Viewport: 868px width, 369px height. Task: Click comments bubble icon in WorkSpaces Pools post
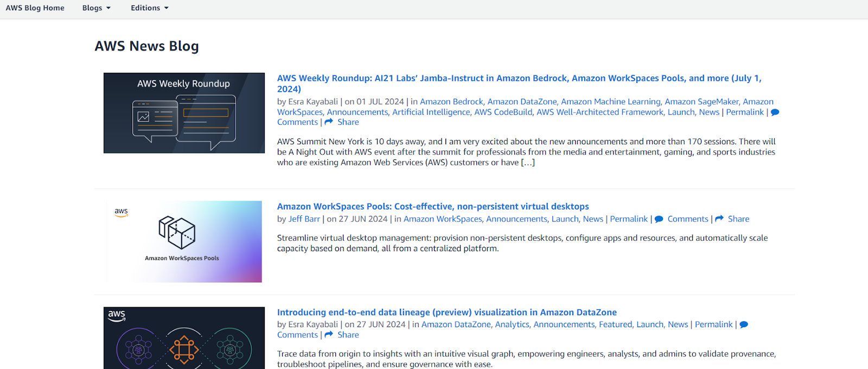tap(659, 219)
